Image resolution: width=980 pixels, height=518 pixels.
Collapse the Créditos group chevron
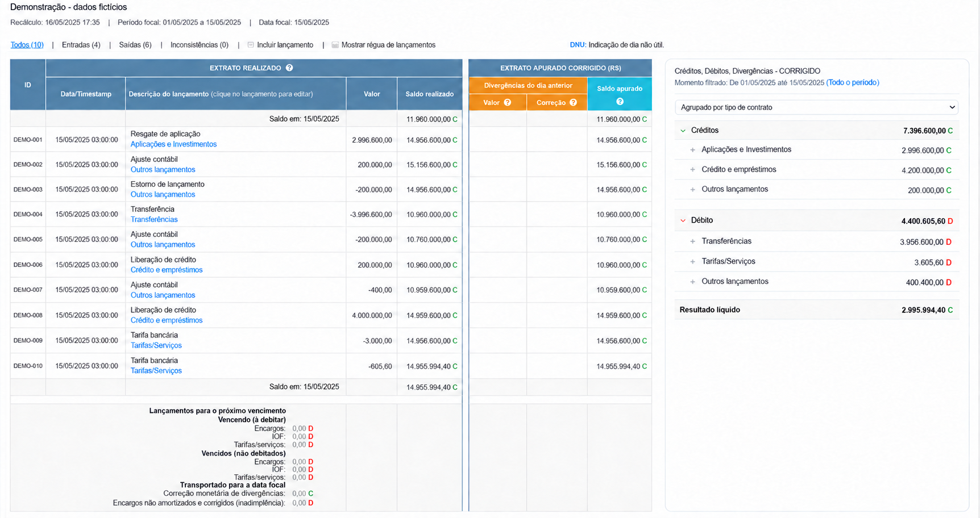tap(683, 131)
